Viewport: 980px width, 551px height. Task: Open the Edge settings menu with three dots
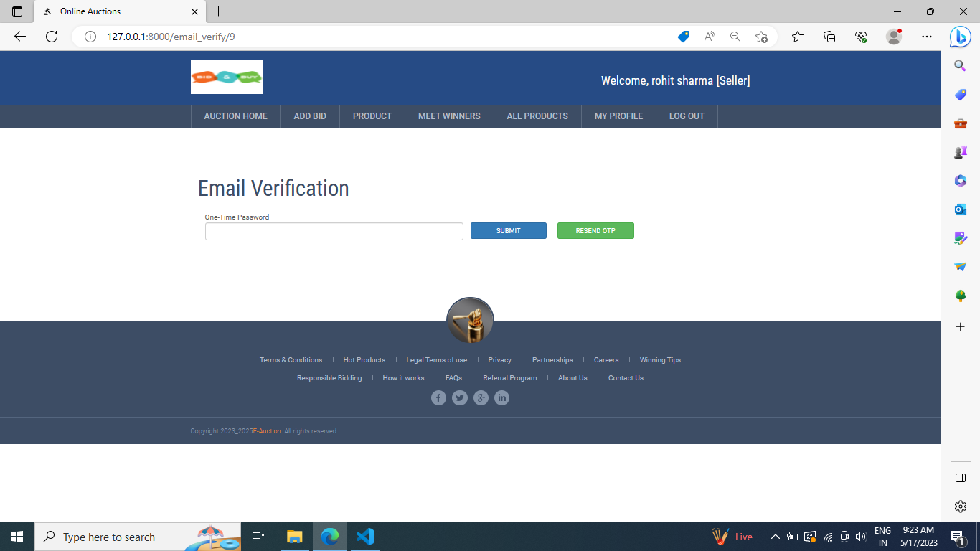point(927,37)
